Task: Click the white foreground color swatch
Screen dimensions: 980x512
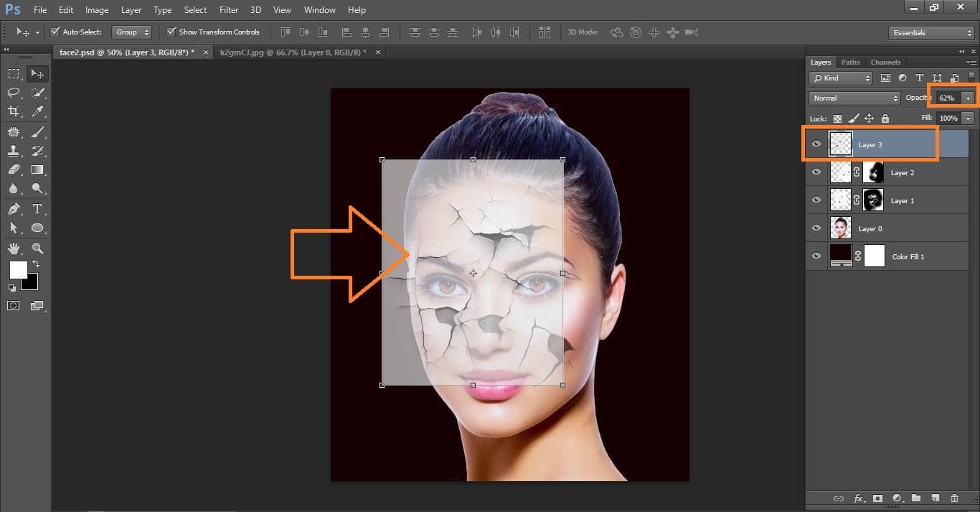Action: pyautogui.click(x=17, y=270)
